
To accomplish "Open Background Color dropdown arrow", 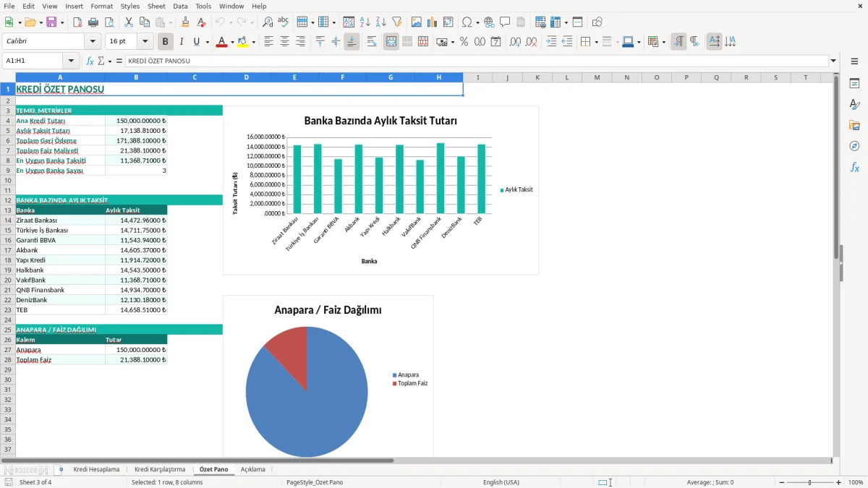I will [252, 42].
